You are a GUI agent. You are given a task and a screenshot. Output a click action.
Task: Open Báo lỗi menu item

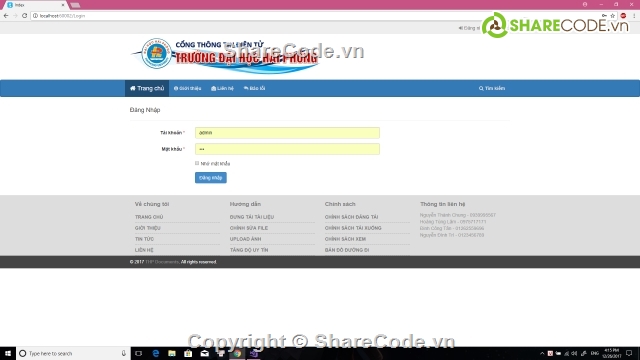(254, 88)
